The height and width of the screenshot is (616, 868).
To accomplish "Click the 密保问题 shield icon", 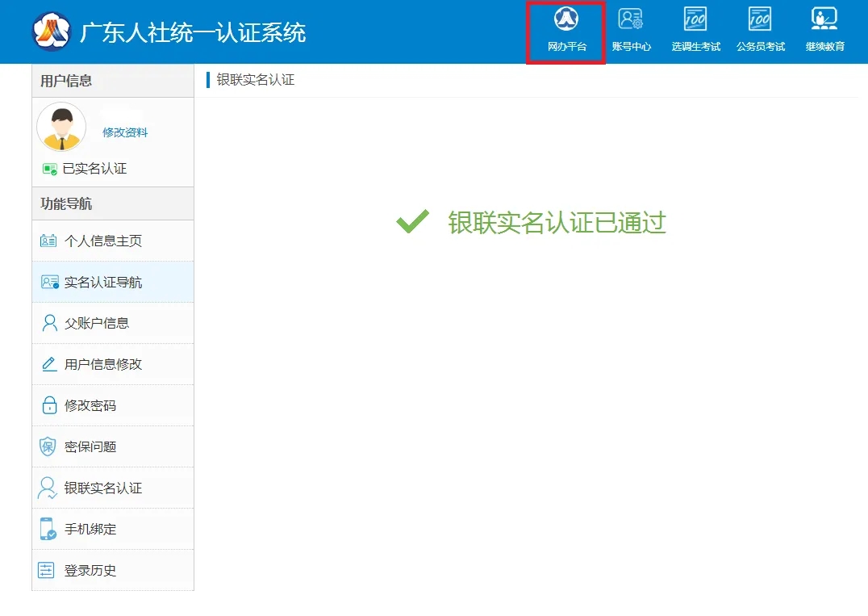I will coord(48,446).
